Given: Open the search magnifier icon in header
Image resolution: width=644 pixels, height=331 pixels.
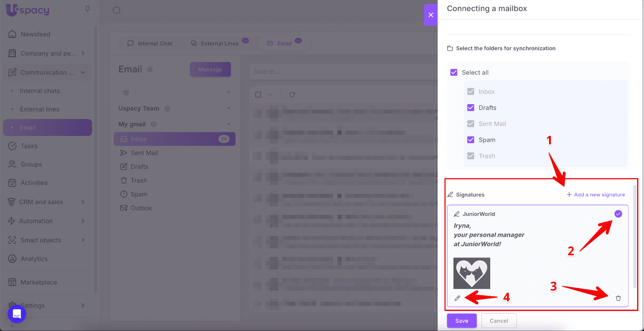Looking at the screenshot, I should 117,10.
